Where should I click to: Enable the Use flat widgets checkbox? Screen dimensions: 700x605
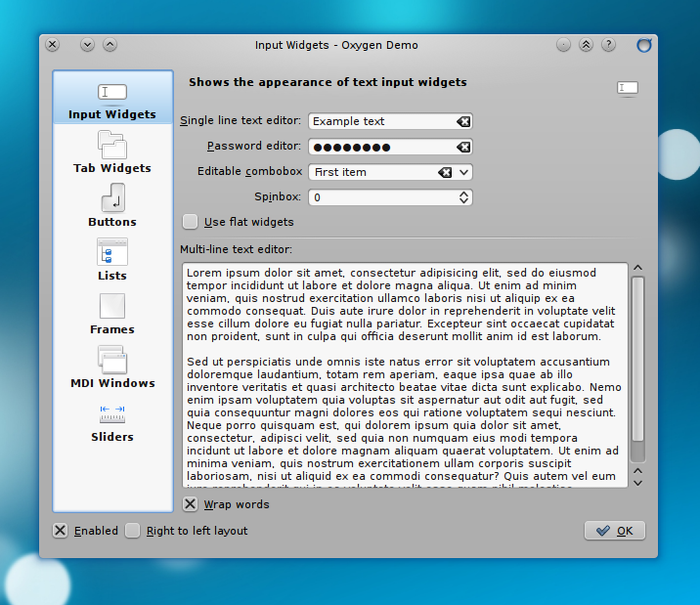click(191, 222)
